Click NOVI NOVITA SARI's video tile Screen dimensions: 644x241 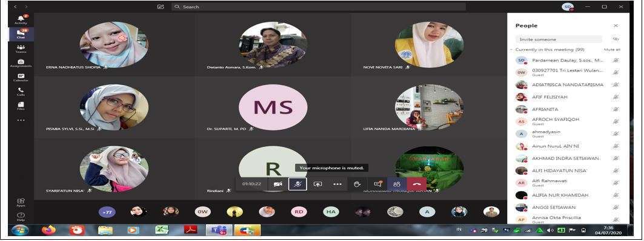pyautogui.click(x=429, y=44)
